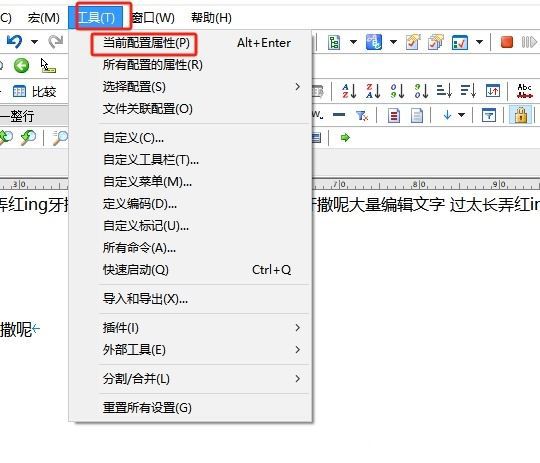Click the cursor with ruler tooltip icon
540x463 pixels.
coord(48,65)
